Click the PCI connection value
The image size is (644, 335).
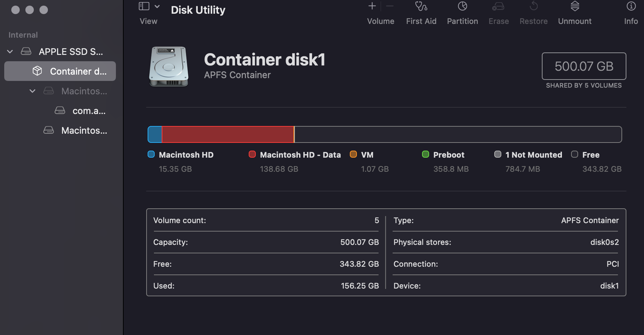tap(613, 264)
